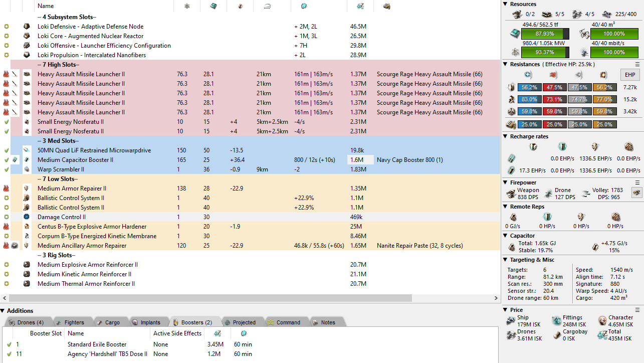This screenshot has width=644, height=363.
Task: Switch to the Drones (4) tab
Action: 28,322
